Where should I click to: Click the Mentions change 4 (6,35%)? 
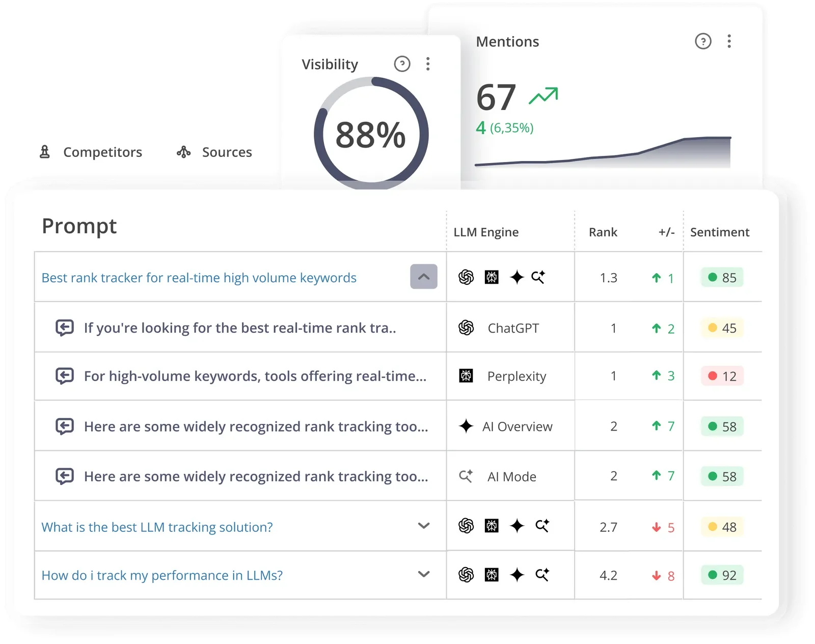[x=505, y=127]
